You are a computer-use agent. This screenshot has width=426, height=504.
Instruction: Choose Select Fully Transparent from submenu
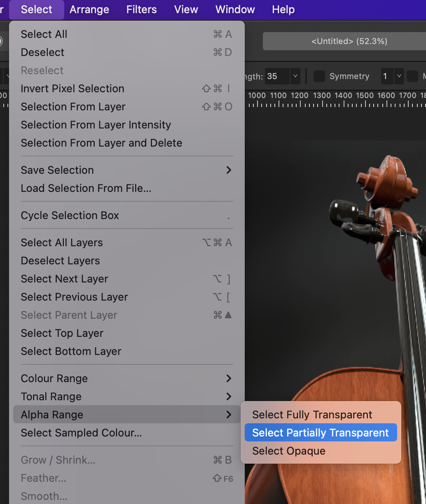pos(312,415)
